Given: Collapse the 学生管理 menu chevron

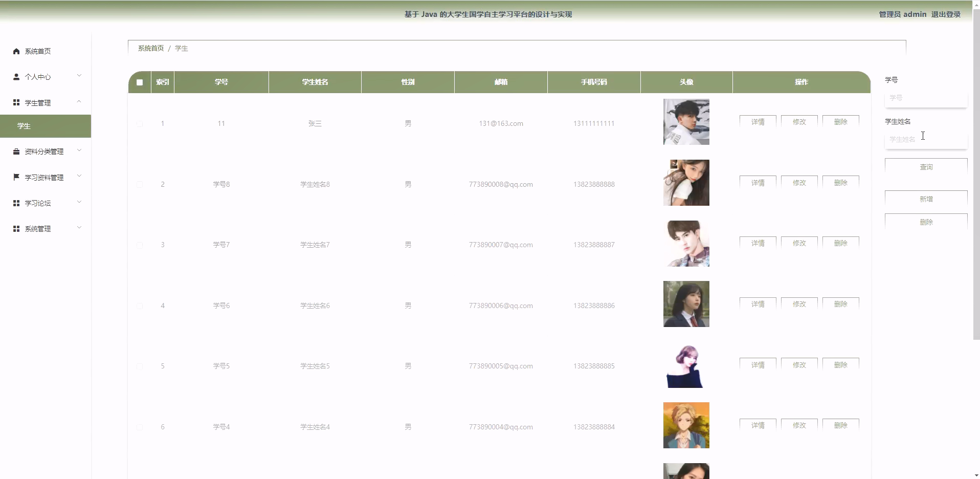Looking at the screenshot, I should pos(79,101).
